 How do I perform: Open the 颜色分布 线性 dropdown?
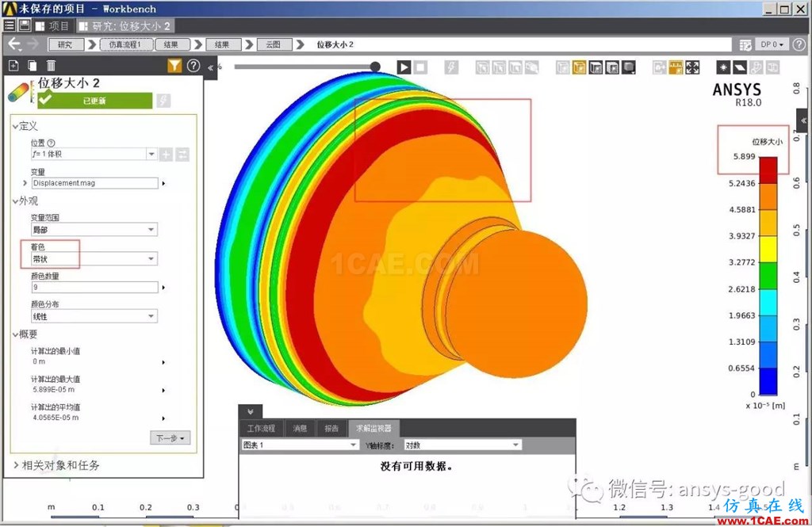click(x=94, y=316)
